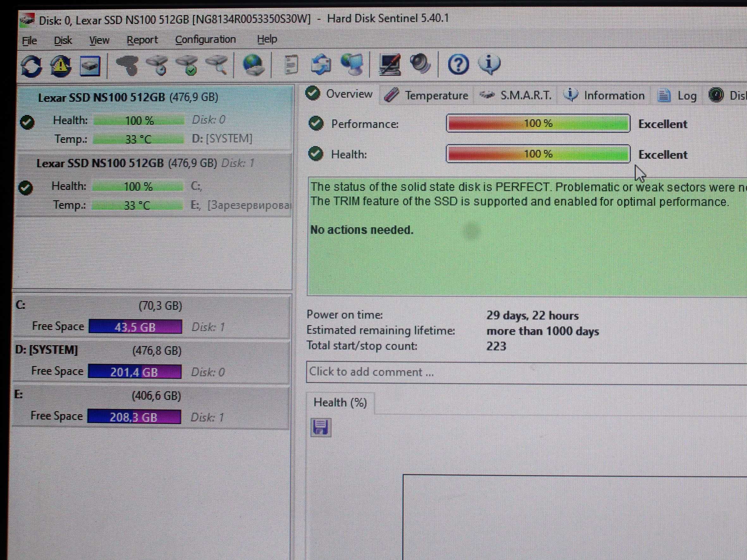This screenshot has height=560, width=747.
Task: Open the monitor configuration toolbar icon
Action: click(x=389, y=64)
